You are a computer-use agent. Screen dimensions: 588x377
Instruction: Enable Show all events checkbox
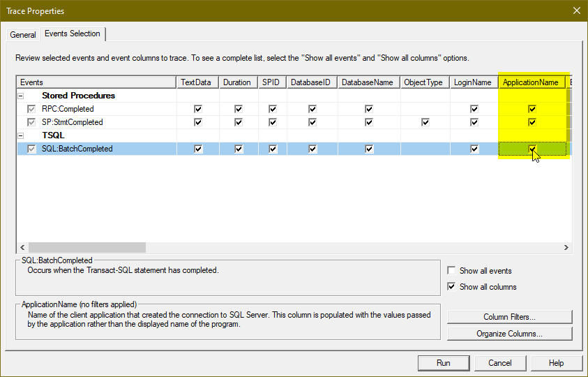tap(451, 270)
